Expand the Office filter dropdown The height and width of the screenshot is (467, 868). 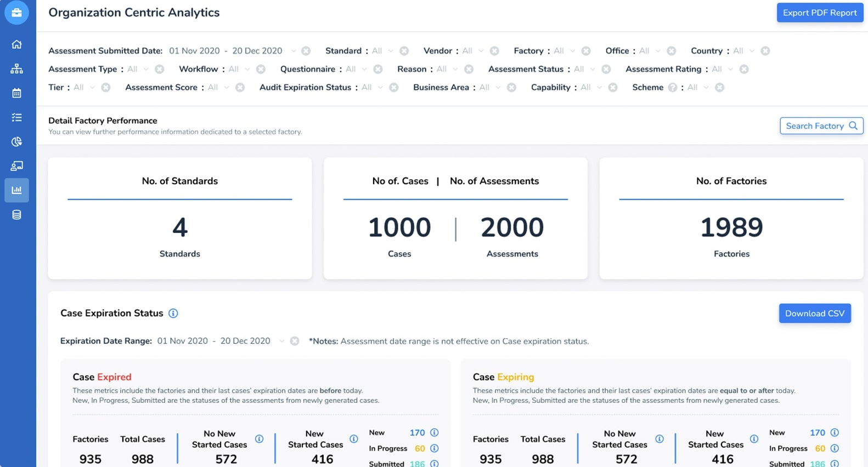pyautogui.click(x=658, y=51)
